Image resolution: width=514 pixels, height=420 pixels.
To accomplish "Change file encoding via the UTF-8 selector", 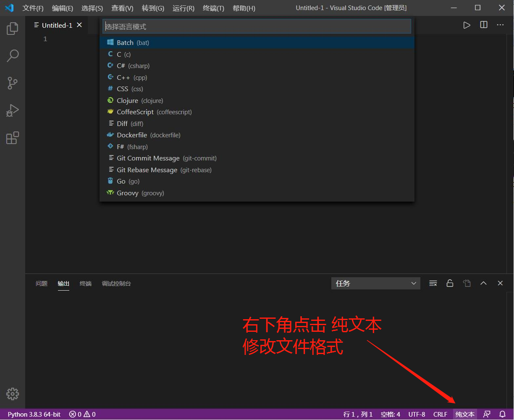I will click(417, 414).
